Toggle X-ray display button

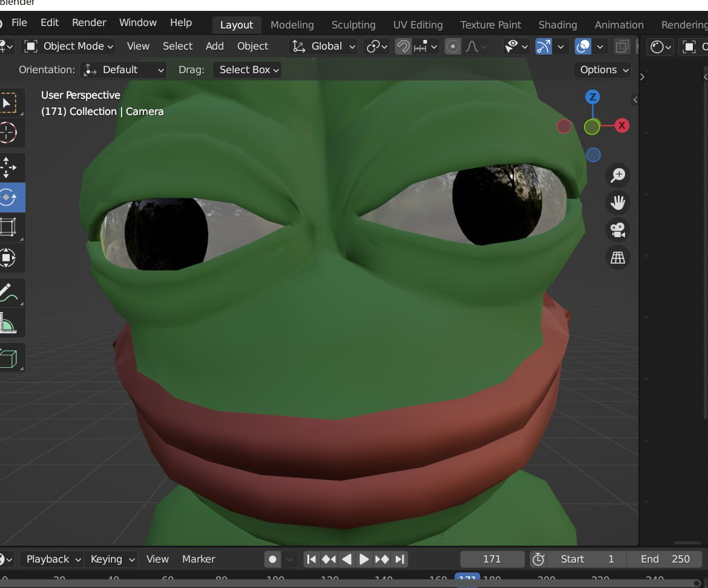[622, 47]
